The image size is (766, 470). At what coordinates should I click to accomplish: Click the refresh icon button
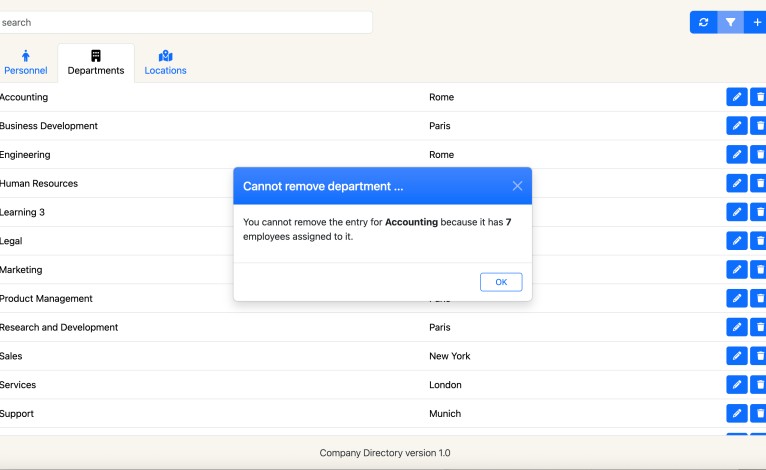[703, 22]
